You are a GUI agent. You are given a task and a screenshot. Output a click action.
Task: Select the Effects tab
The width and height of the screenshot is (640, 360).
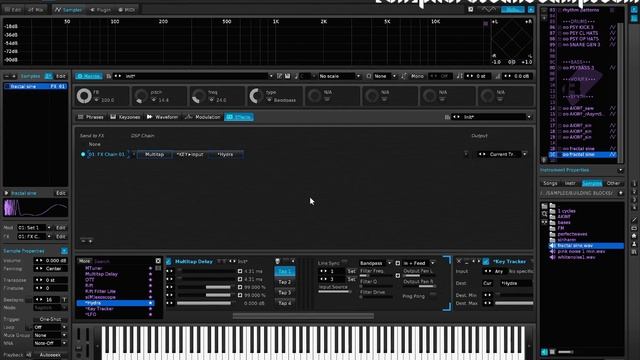click(x=239, y=117)
